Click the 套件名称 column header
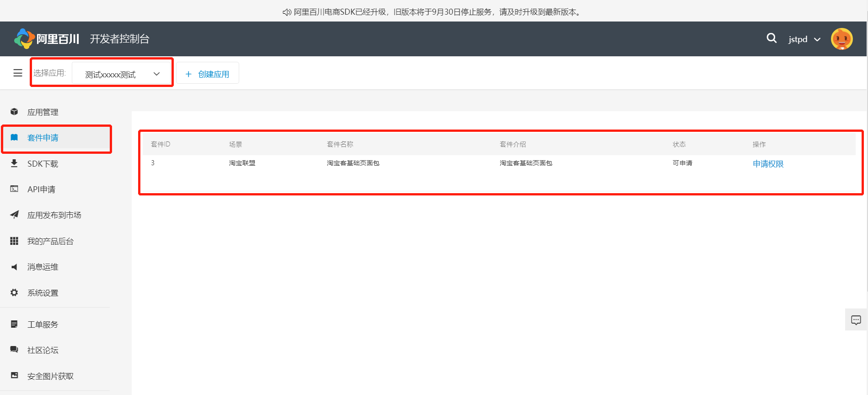868x395 pixels. (x=340, y=144)
